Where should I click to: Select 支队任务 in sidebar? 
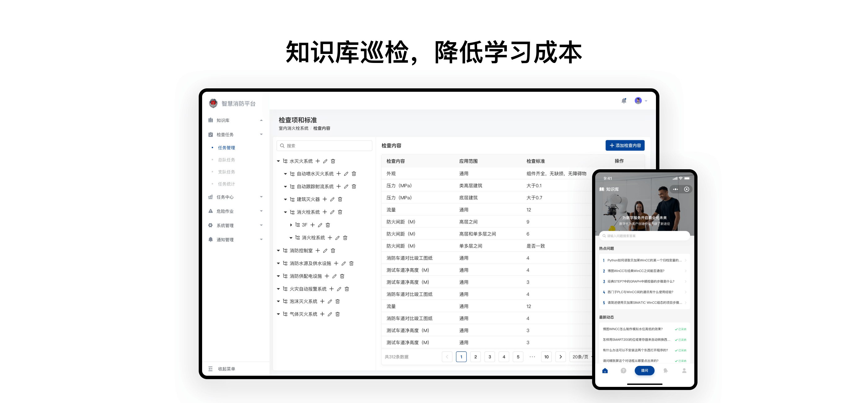pos(226,172)
